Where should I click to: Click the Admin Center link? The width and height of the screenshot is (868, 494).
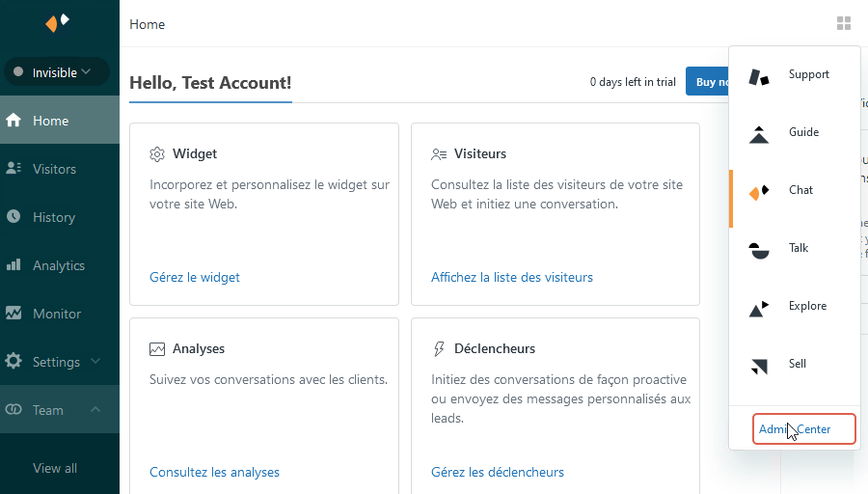[803, 429]
